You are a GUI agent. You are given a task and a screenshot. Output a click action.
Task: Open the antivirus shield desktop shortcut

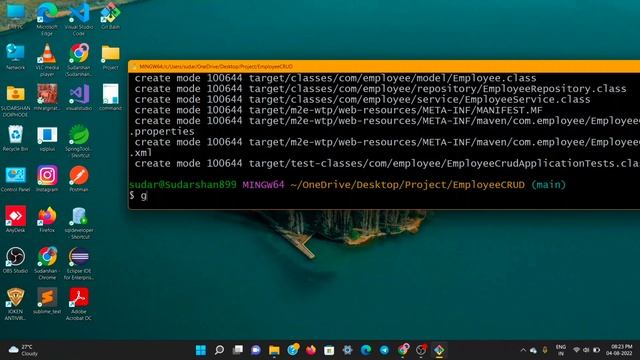[x=16, y=304]
